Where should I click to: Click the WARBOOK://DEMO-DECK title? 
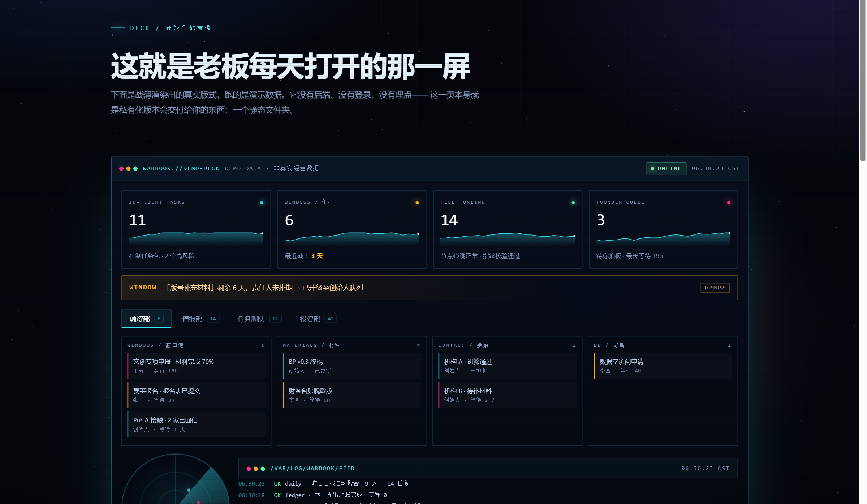(181, 168)
